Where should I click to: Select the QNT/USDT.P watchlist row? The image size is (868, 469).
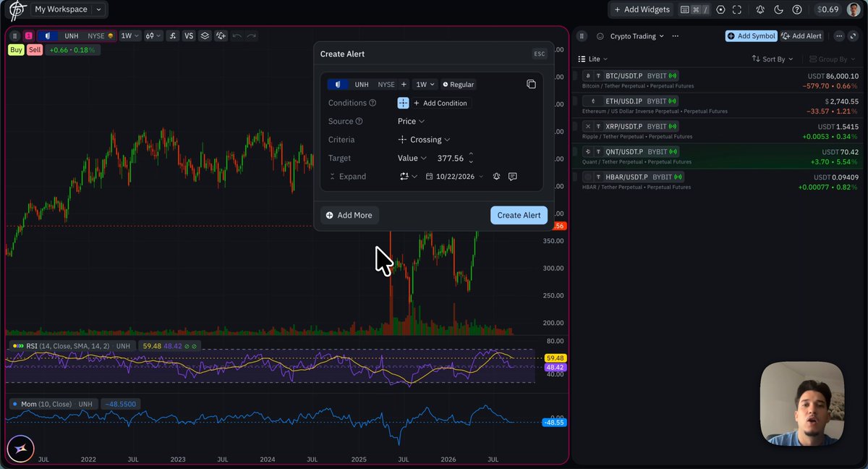718,156
